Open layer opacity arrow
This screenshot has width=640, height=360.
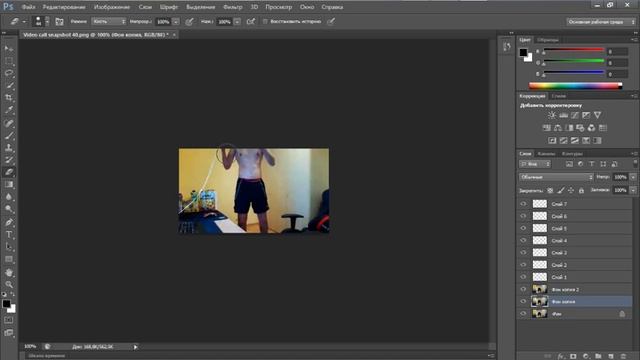(633, 177)
